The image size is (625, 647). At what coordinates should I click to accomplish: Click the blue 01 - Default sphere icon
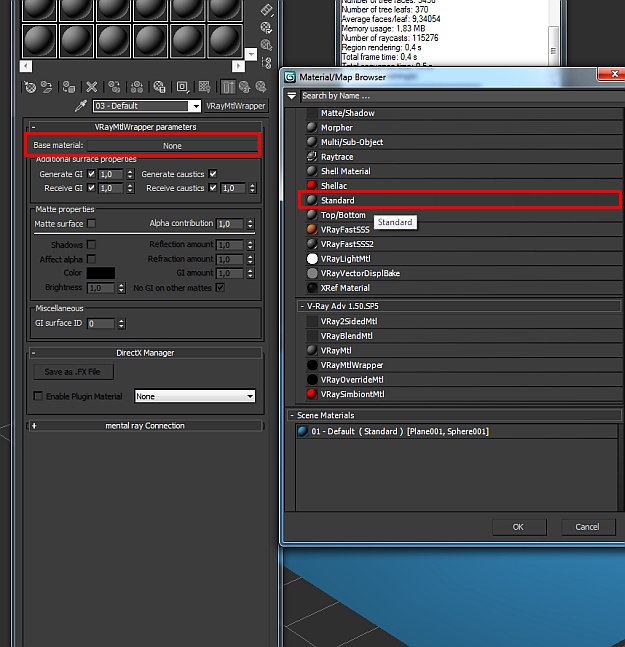(x=303, y=431)
